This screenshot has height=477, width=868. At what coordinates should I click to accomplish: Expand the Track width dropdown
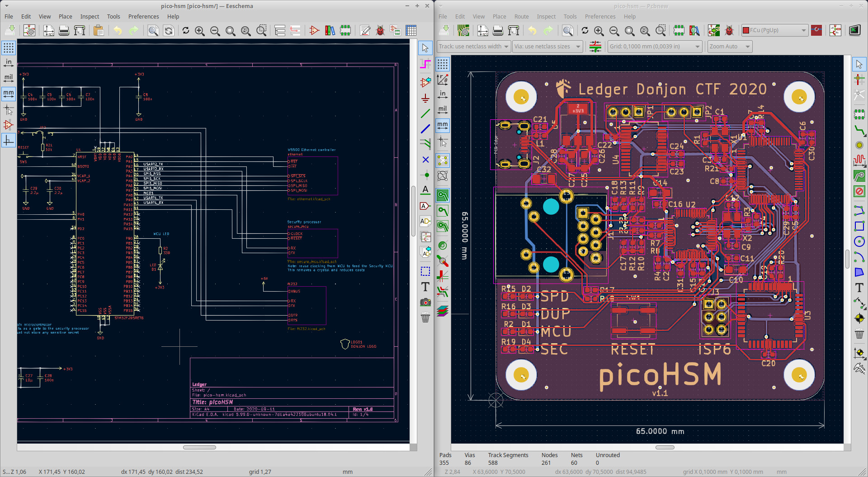[473, 47]
